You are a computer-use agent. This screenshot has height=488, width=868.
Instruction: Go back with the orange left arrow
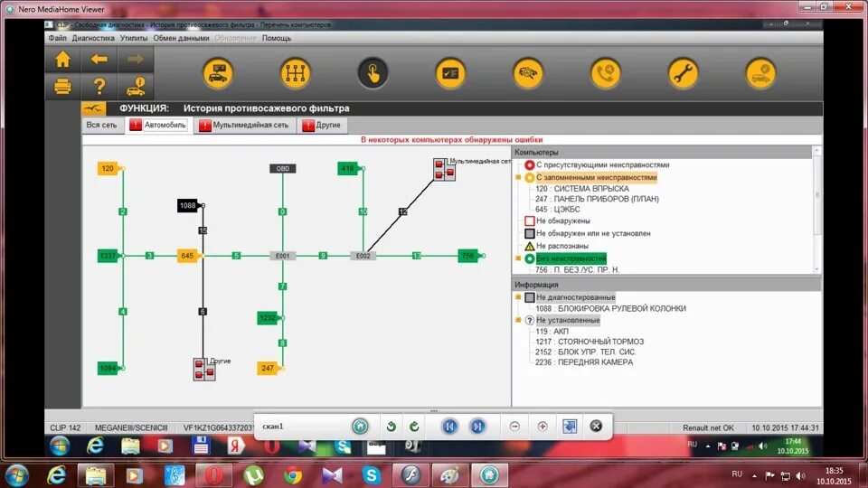(x=99, y=60)
